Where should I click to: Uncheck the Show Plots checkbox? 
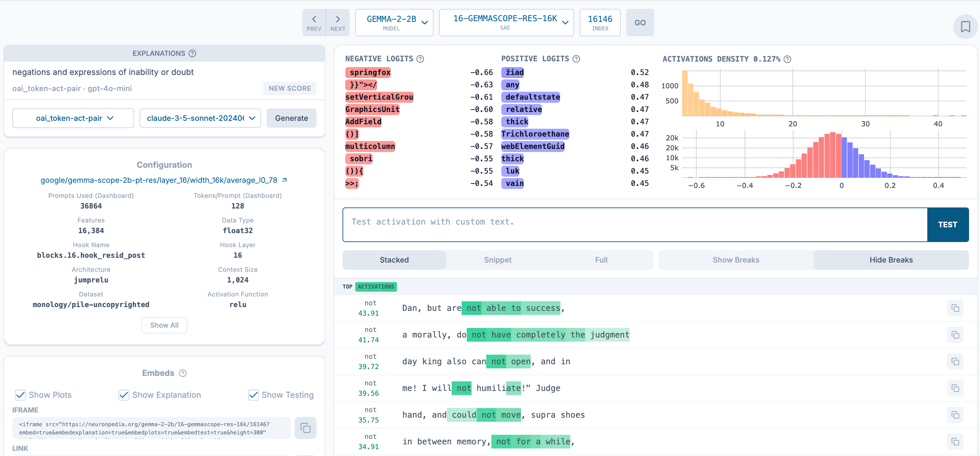click(x=21, y=395)
